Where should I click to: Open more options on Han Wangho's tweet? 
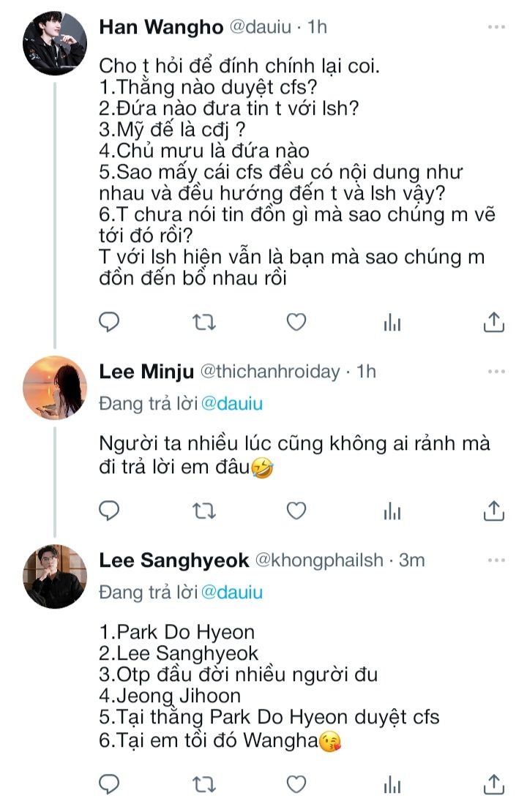coord(496,28)
